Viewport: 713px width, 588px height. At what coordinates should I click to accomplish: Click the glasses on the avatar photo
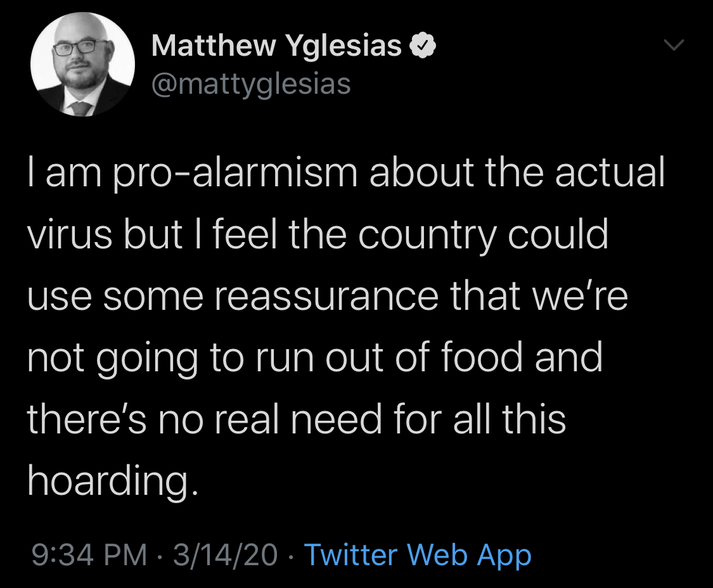(75, 48)
